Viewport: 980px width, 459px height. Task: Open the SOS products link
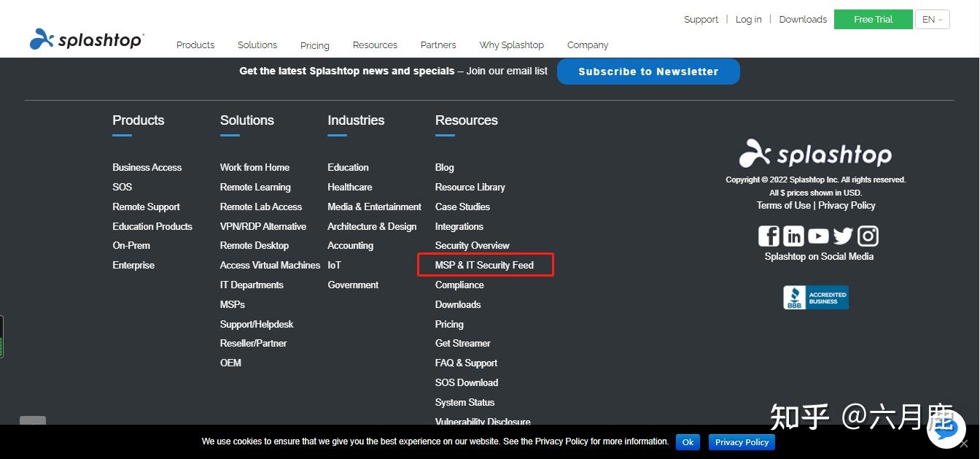tap(122, 187)
